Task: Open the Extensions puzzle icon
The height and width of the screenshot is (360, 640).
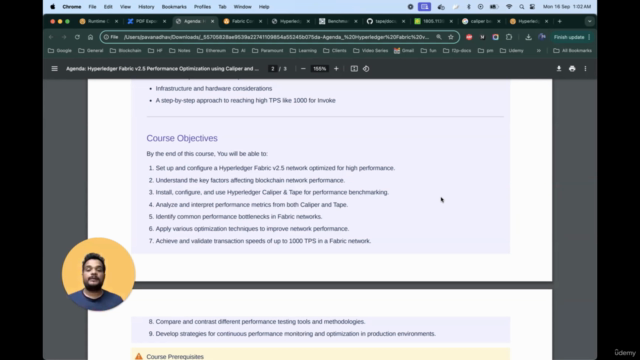Action: [509, 37]
